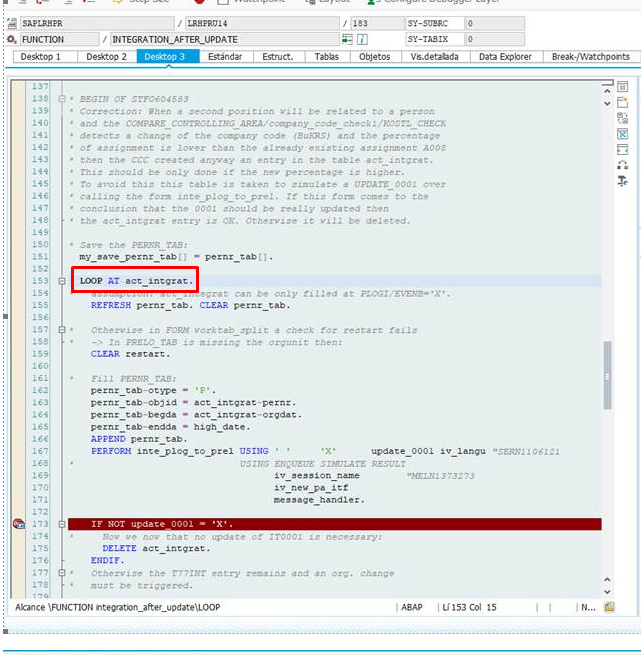Click the SY-TABIX field
This screenshot has width=641, height=658.
point(434,39)
